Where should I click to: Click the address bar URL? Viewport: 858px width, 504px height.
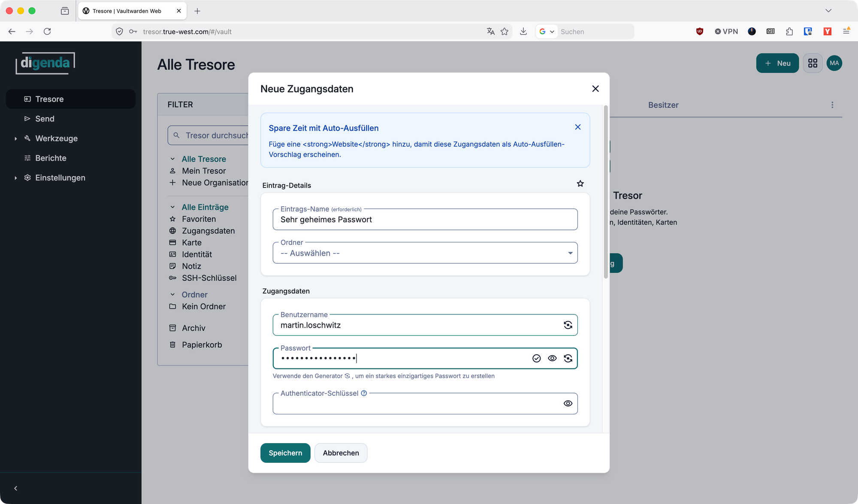(187, 31)
